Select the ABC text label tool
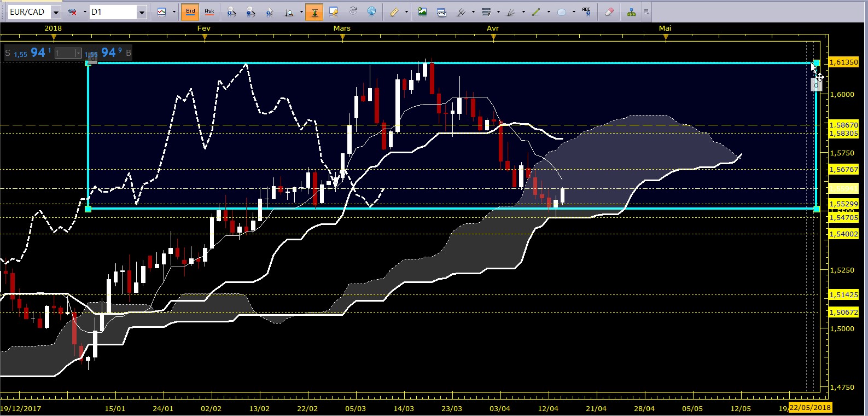This screenshot has width=868, height=416. 586,11
